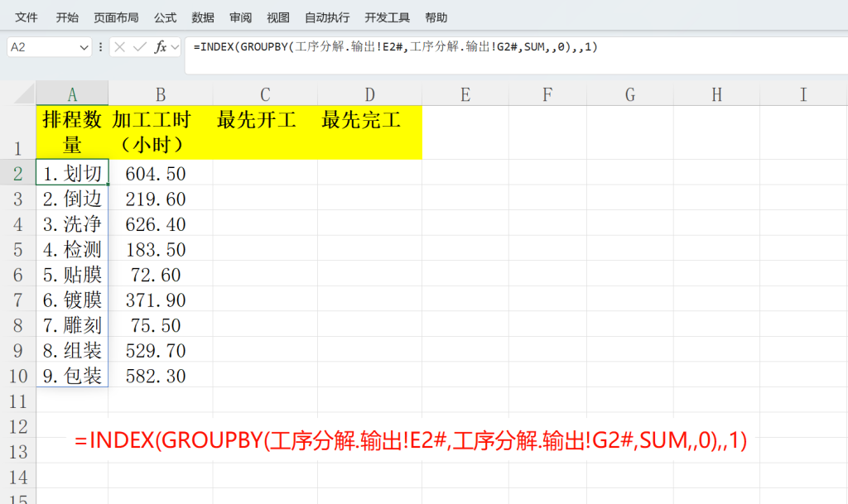
Task: Select column F header
Action: pos(547,94)
